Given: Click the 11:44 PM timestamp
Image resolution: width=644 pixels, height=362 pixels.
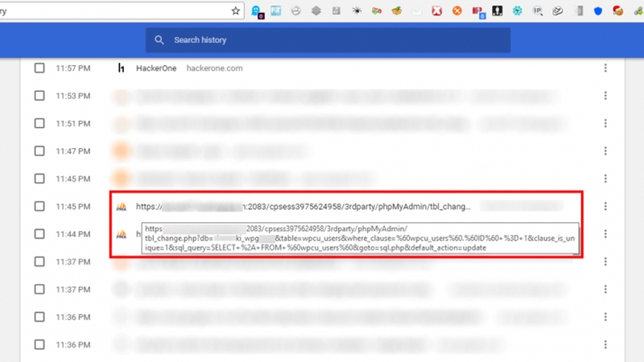Looking at the screenshot, I should tap(73, 234).
